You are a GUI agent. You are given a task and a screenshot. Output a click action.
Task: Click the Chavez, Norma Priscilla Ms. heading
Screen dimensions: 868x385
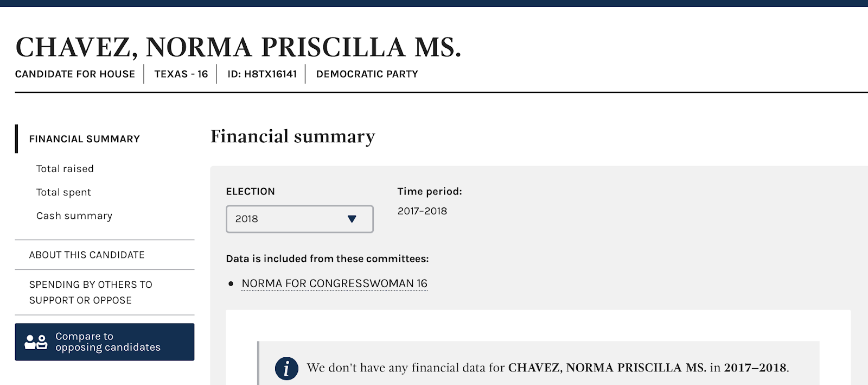238,47
